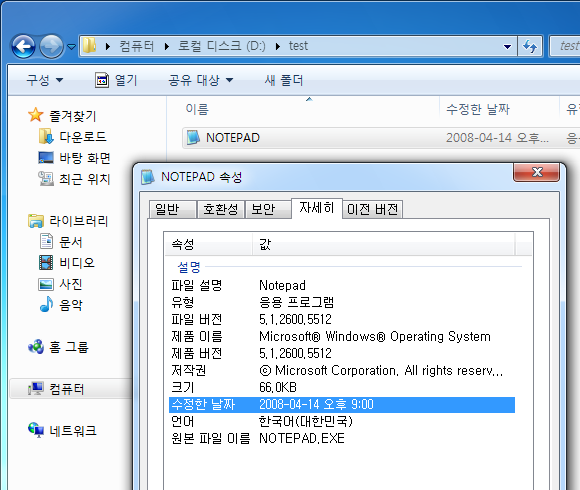Click the greyed Forward arrow button

(x=51, y=47)
